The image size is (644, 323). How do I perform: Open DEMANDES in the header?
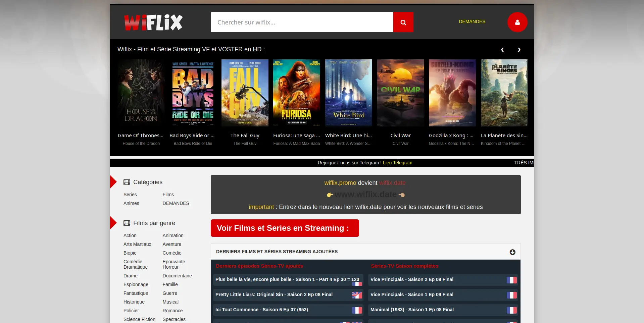472,21
